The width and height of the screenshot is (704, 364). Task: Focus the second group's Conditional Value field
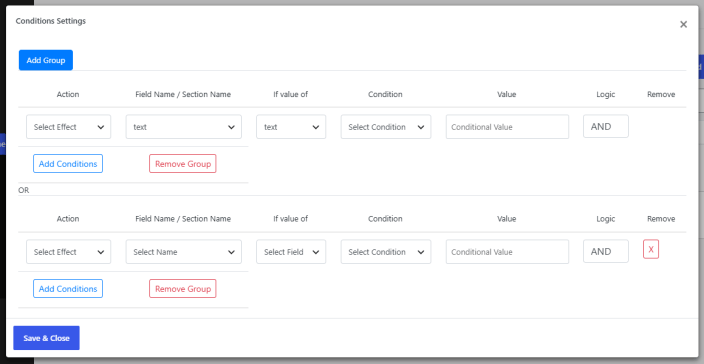[507, 252]
